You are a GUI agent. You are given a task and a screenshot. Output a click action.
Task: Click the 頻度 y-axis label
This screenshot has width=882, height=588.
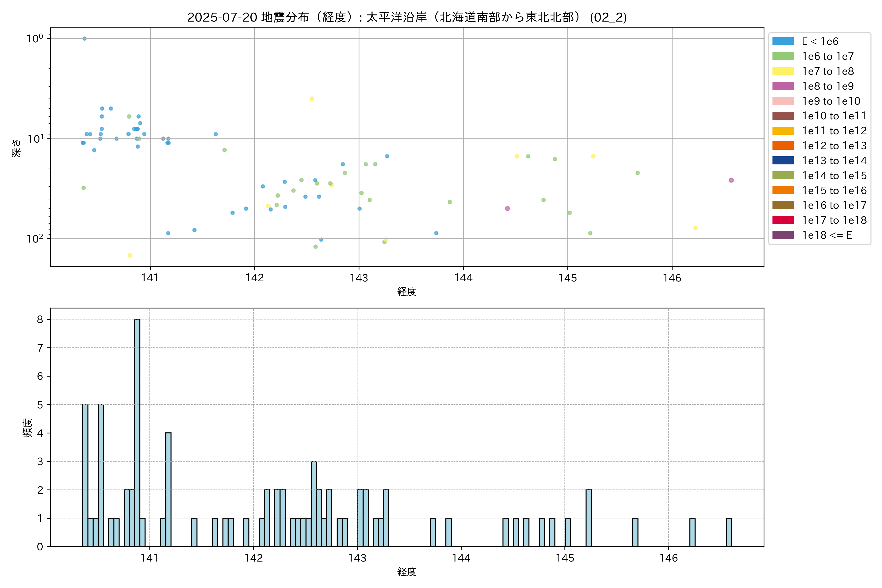coord(28,428)
